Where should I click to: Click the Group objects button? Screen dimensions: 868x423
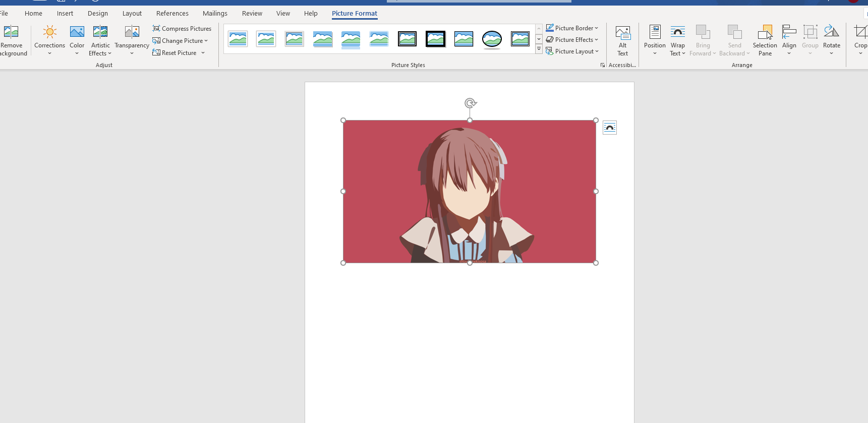[x=811, y=40]
